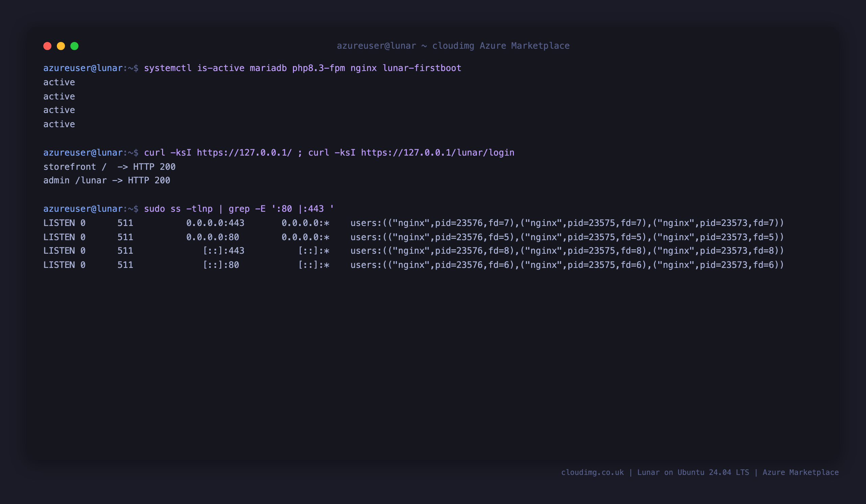Click the 'azureuser@lunar' prompt before sudo ss

click(x=83, y=209)
